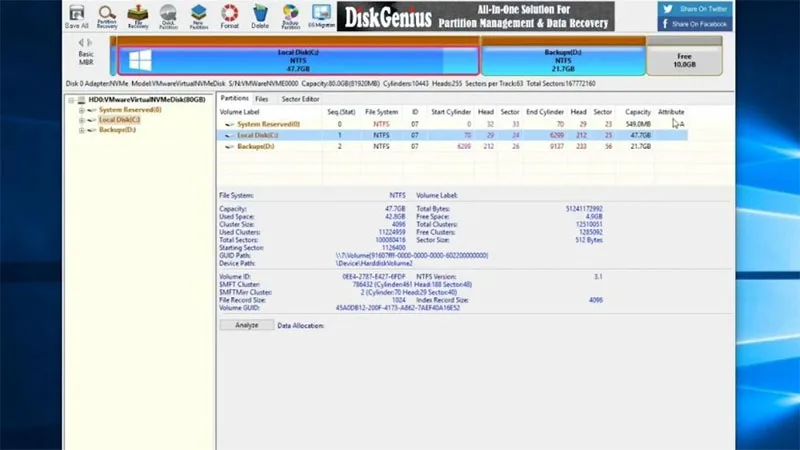Click the Volume GUID value text
The width and height of the screenshot is (800, 450).
click(x=398, y=308)
